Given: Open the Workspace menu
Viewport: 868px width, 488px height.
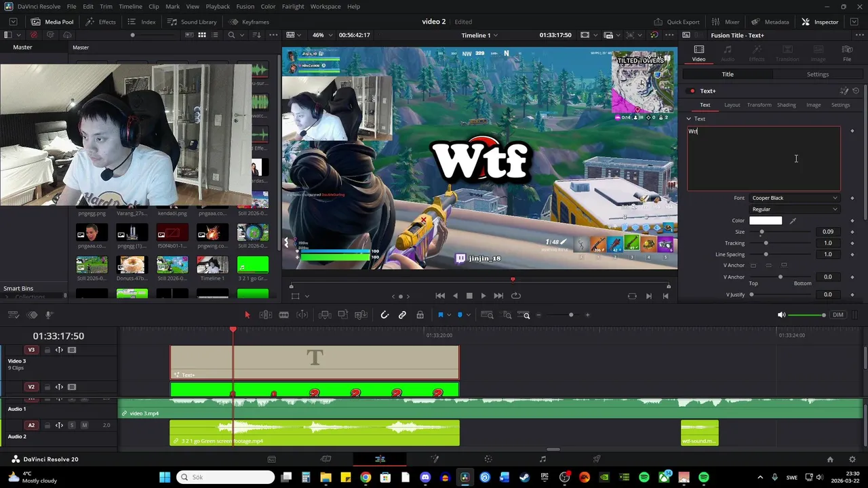Looking at the screenshot, I should coord(325,6).
